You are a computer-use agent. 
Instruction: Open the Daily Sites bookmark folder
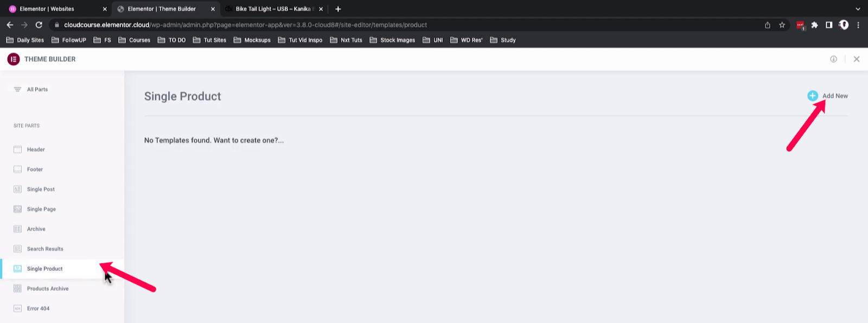click(25, 40)
